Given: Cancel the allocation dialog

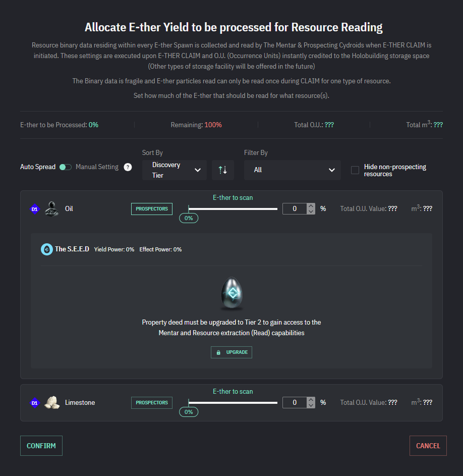Looking at the screenshot, I should (x=428, y=446).
